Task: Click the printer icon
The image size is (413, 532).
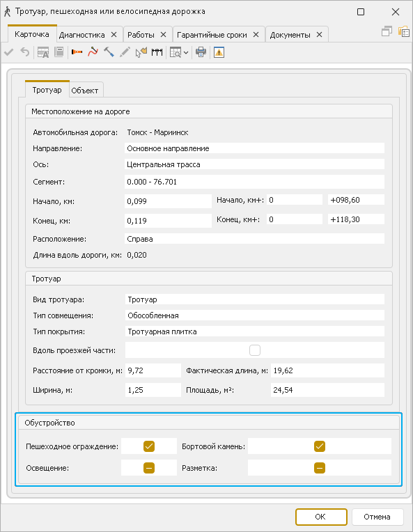Action: (201, 52)
